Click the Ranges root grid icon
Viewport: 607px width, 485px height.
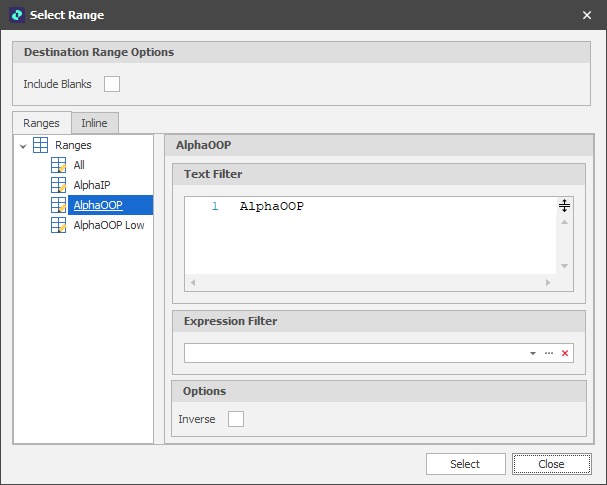tap(41, 145)
